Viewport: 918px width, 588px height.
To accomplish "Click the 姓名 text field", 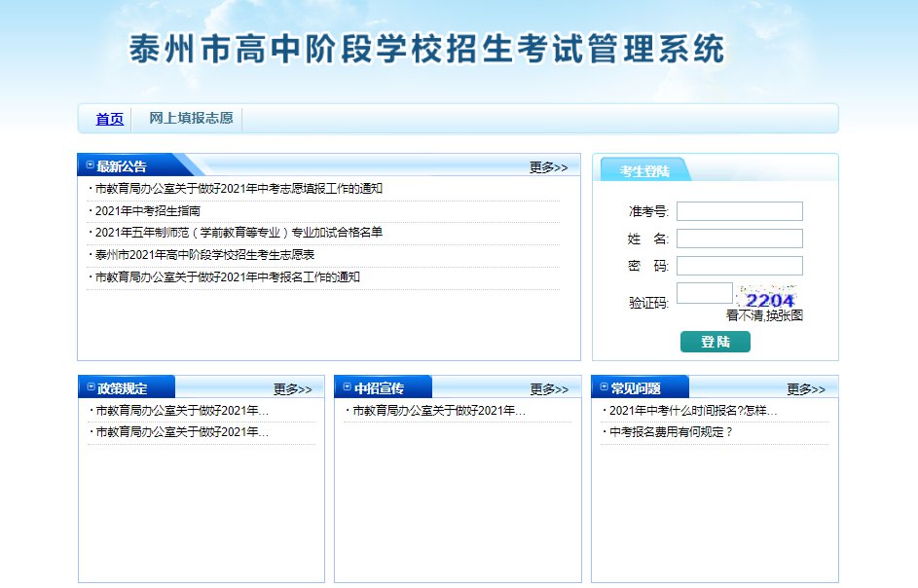I will (739, 239).
